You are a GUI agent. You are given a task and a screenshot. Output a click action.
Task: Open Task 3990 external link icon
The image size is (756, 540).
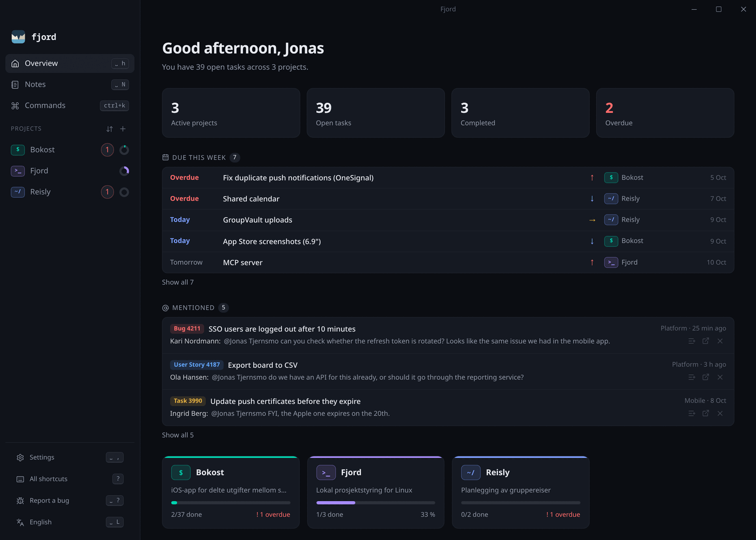[x=706, y=414]
